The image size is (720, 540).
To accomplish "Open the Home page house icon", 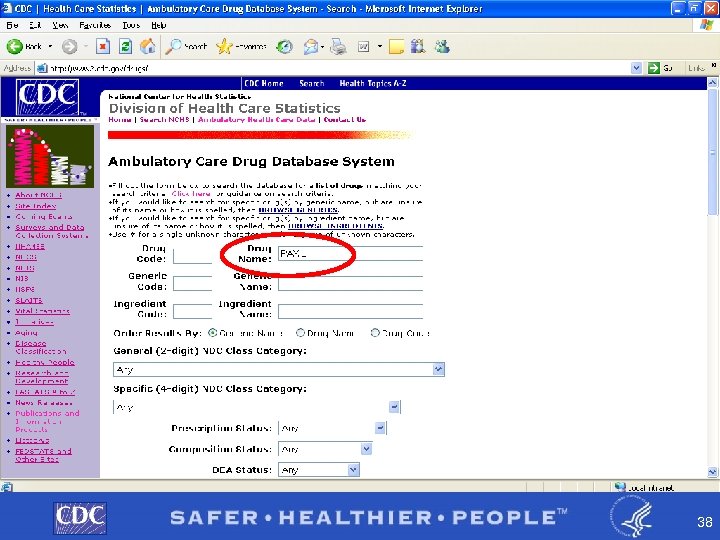I will point(147,46).
